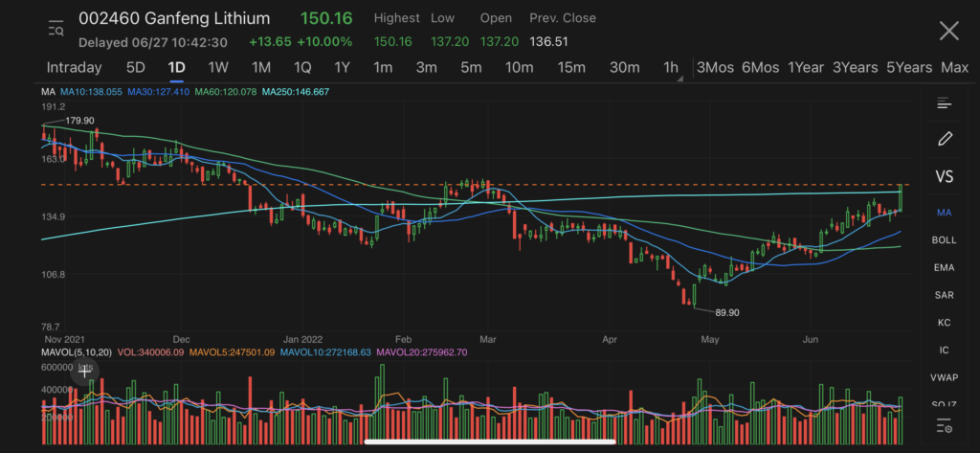
Task: Tap the 002460 Ganfeng Lithium title
Action: [x=174, y=18]
